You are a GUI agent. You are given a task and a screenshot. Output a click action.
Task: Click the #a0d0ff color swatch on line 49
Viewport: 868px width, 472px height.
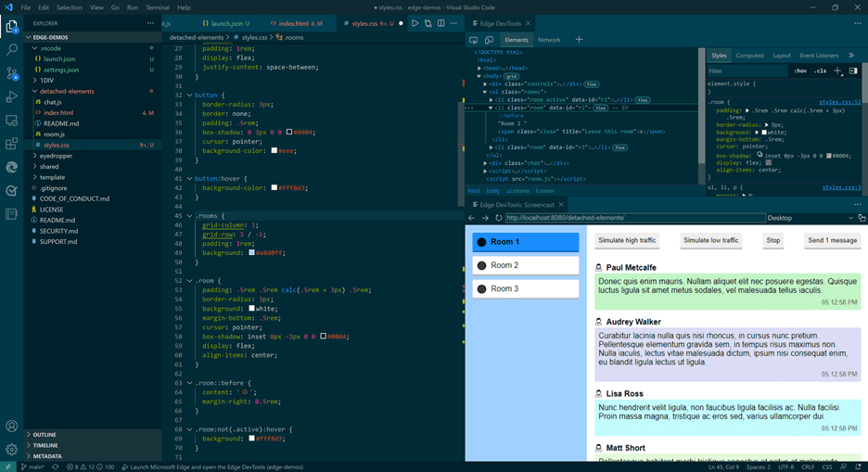tap(251, 252)
